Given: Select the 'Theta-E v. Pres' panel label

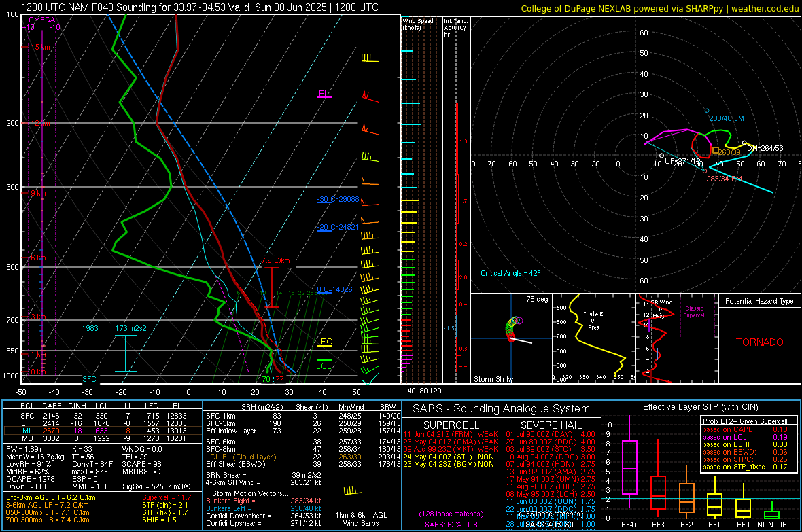Looking at the screenshot, I should (x=593, y=320).
